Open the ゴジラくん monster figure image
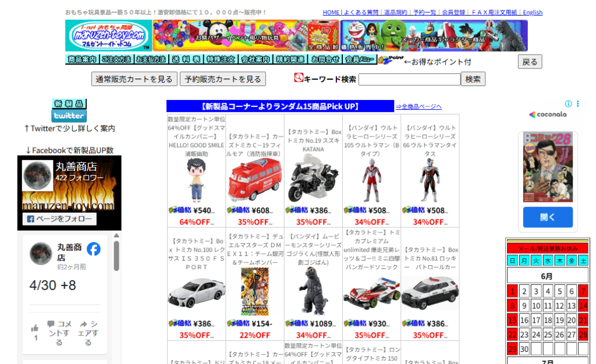The image size is (596, 364). 313,290
